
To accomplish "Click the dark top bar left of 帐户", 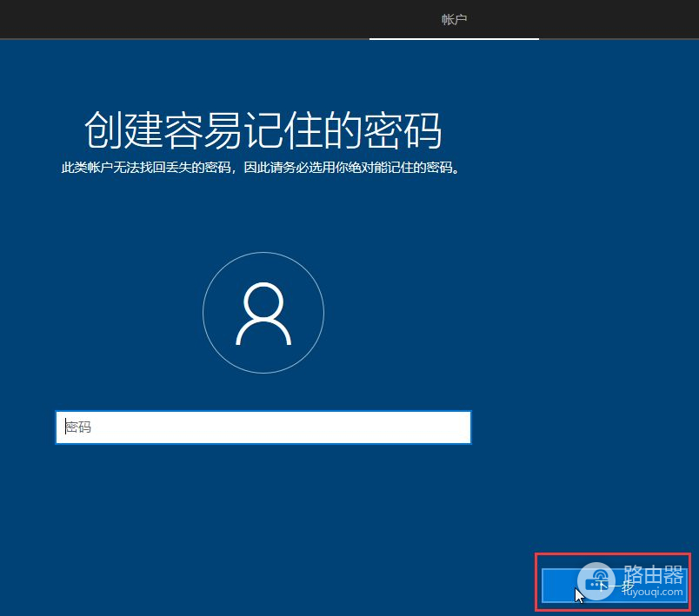I will (x=174, y=19).
